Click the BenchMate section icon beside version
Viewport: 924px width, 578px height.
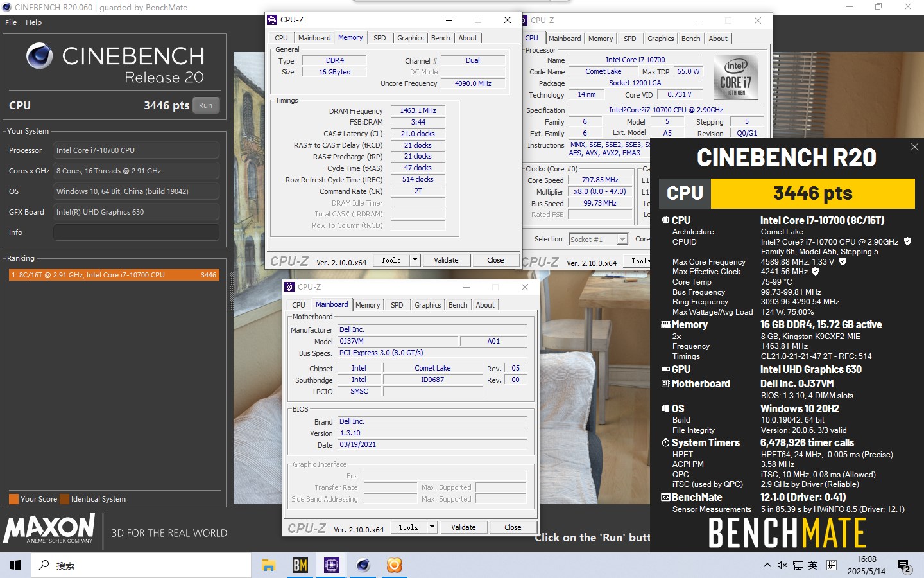[x=665, y=497]
